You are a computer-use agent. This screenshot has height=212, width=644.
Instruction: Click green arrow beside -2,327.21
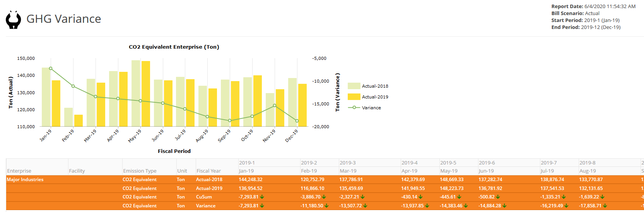coord(363,197)
